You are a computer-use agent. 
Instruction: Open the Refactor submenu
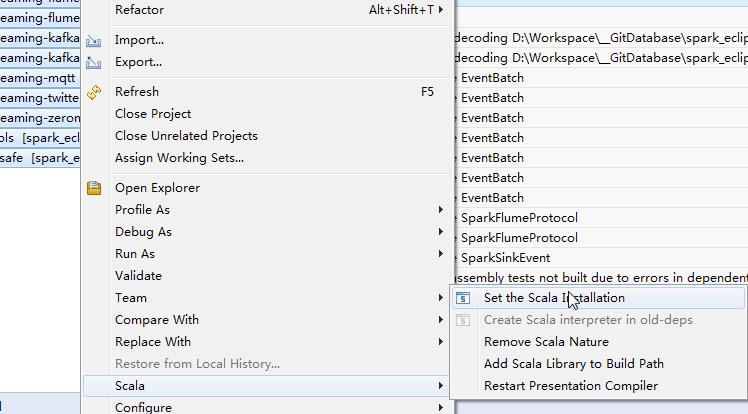pos(139,10)
